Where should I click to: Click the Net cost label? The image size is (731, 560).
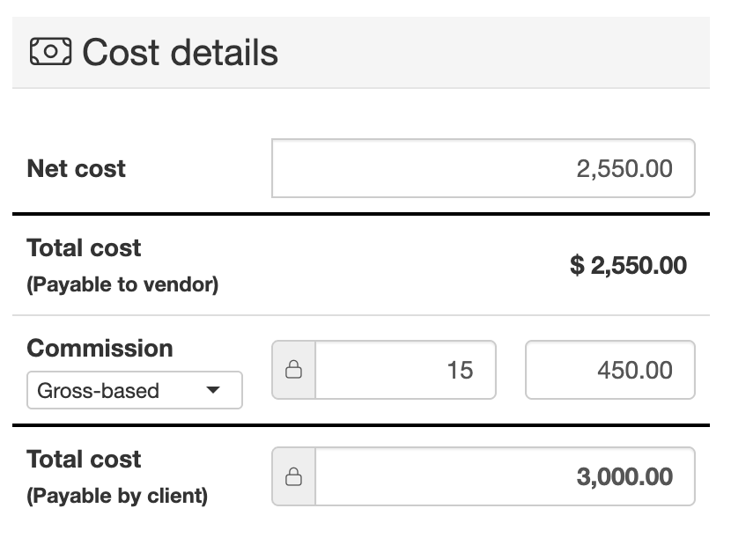tap(77, 168)
